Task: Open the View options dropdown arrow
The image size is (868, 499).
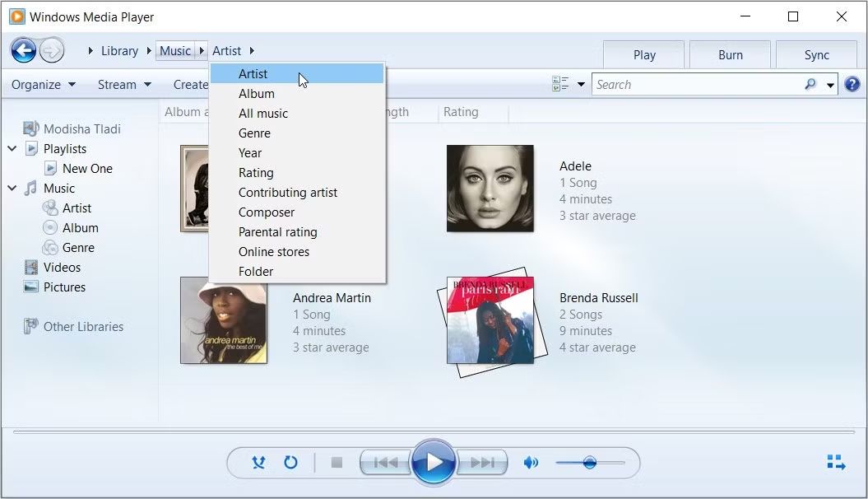Action: click(581, 85)
